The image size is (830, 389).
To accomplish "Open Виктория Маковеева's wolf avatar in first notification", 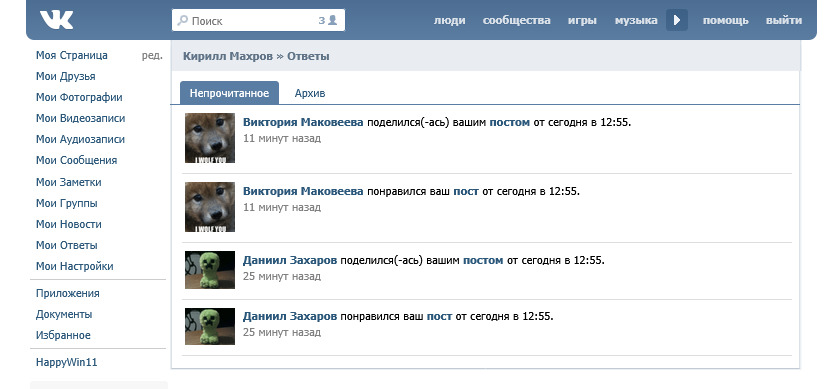I will (210, 138).
